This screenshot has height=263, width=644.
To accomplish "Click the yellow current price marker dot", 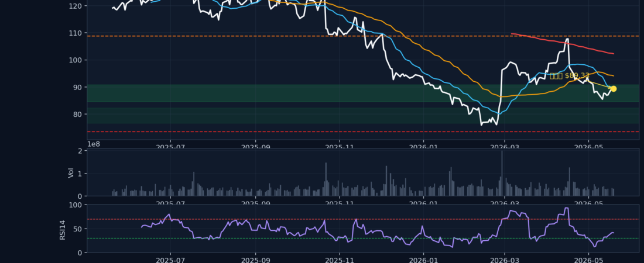I will tap(613, 89).
